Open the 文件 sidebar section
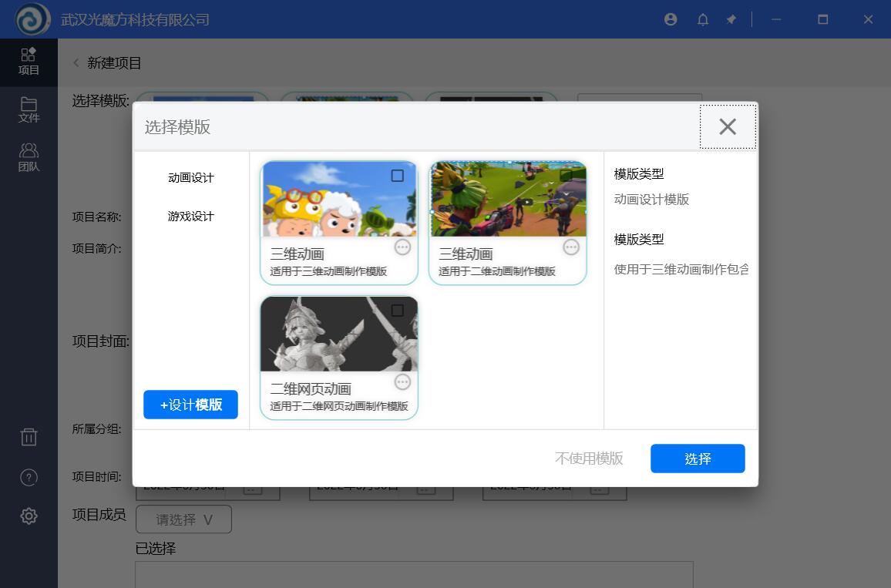 (x=29, y=109)
